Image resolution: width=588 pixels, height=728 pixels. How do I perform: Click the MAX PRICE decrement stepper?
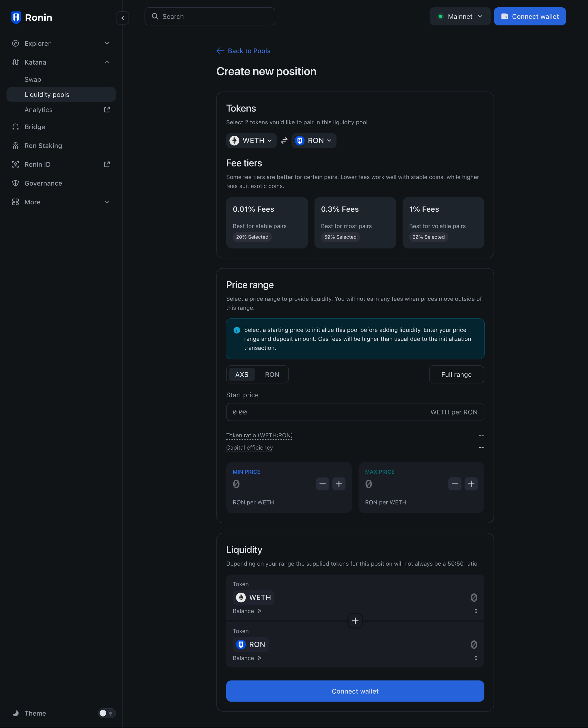tap(454, 484)
